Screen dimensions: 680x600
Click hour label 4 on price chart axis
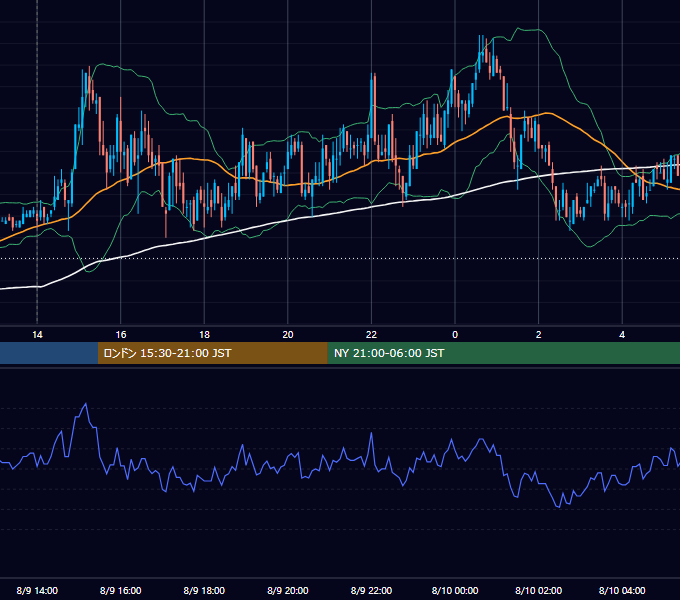(x=622, y=334)
